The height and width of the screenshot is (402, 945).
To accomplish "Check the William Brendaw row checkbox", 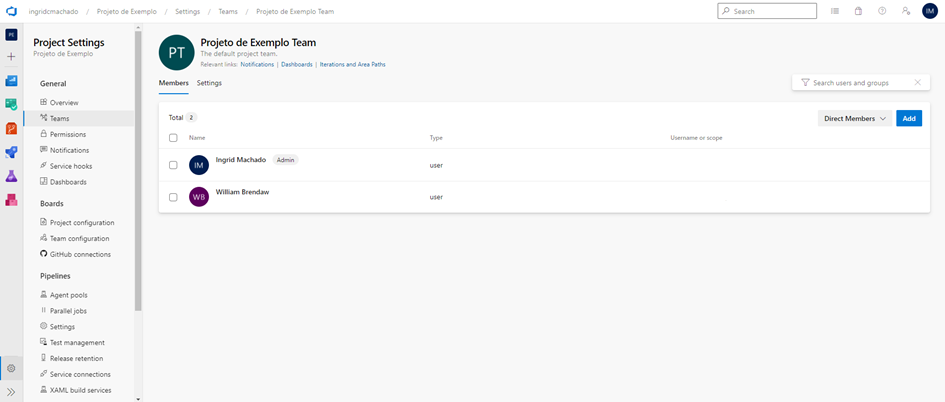I will (173, 197).
